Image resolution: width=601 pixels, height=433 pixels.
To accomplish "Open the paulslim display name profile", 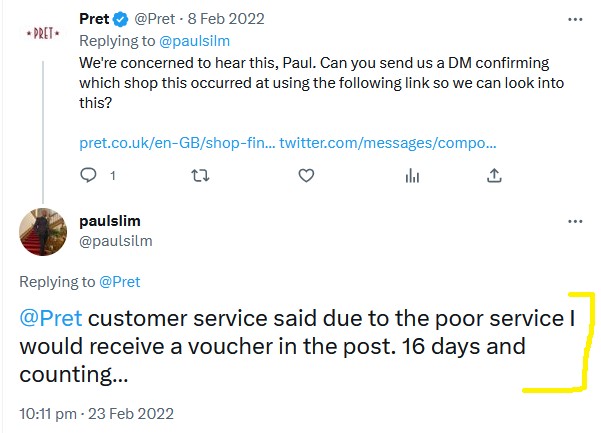I will pos(109,221).
